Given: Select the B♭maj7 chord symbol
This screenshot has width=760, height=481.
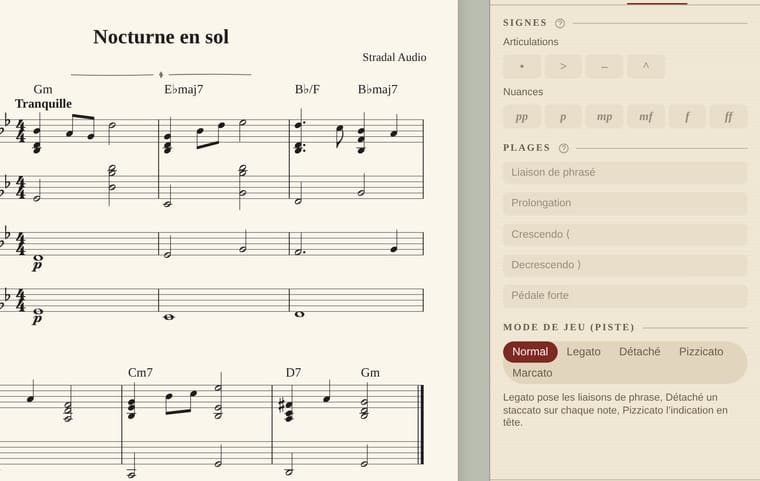Looking at the screenshot, I should tap(378, 89).
